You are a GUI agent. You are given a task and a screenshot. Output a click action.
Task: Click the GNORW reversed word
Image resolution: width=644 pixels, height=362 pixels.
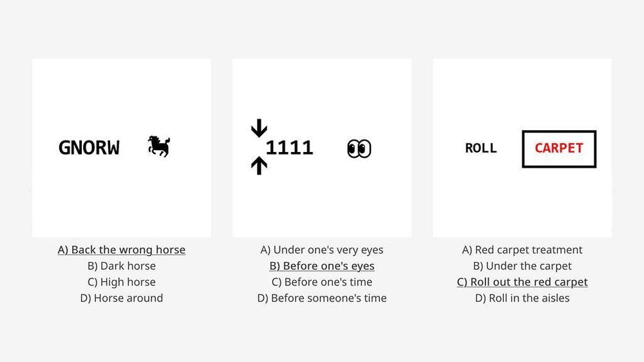(89, 148)
